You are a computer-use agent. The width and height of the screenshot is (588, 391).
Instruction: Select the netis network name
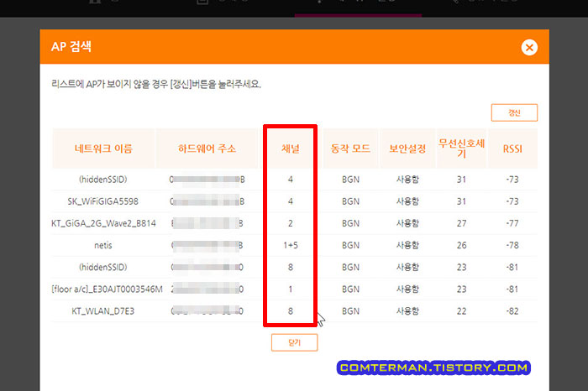(103, 245)
